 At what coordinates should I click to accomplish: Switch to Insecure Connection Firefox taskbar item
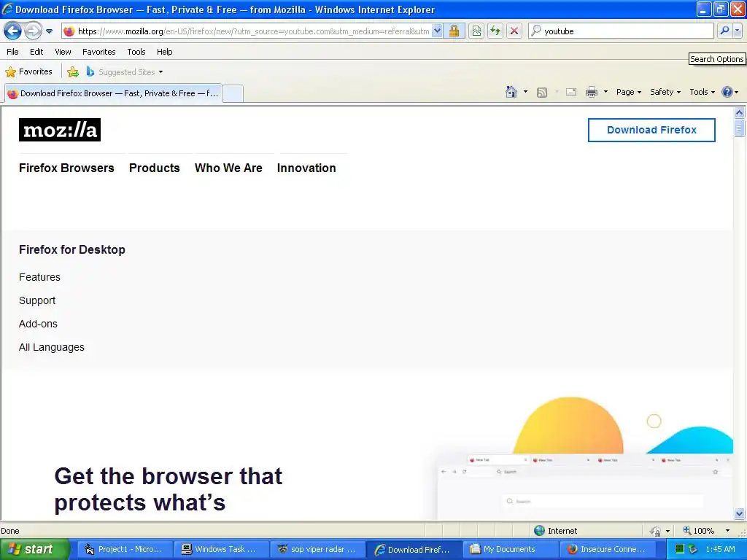(607, 549)
